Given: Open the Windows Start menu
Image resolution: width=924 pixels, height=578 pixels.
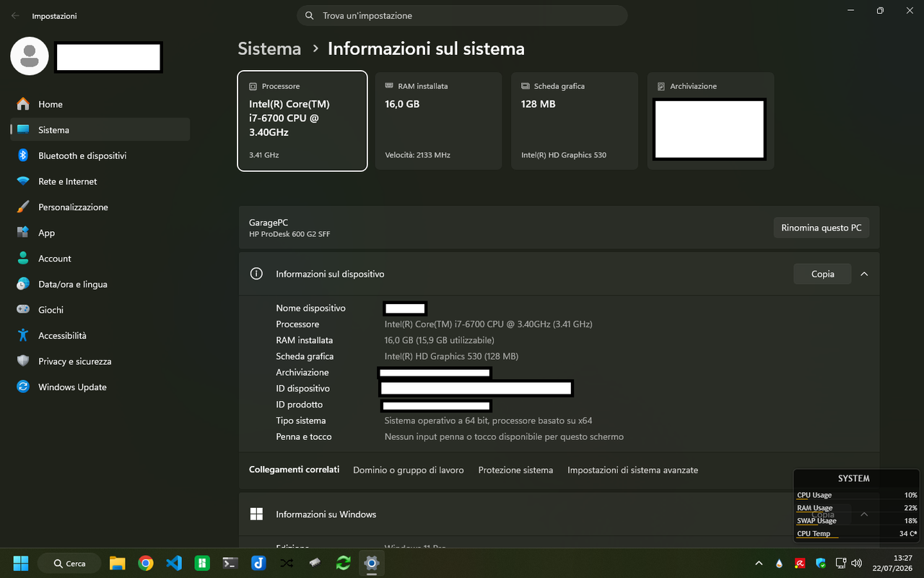Looking at the screenshot, I should coord(21,563).
